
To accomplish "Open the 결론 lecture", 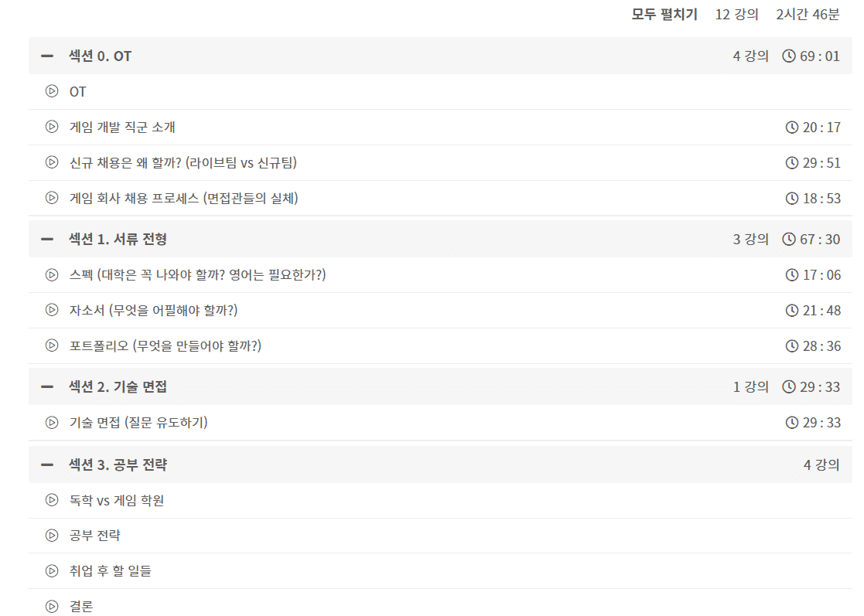I will coord(81,607).
